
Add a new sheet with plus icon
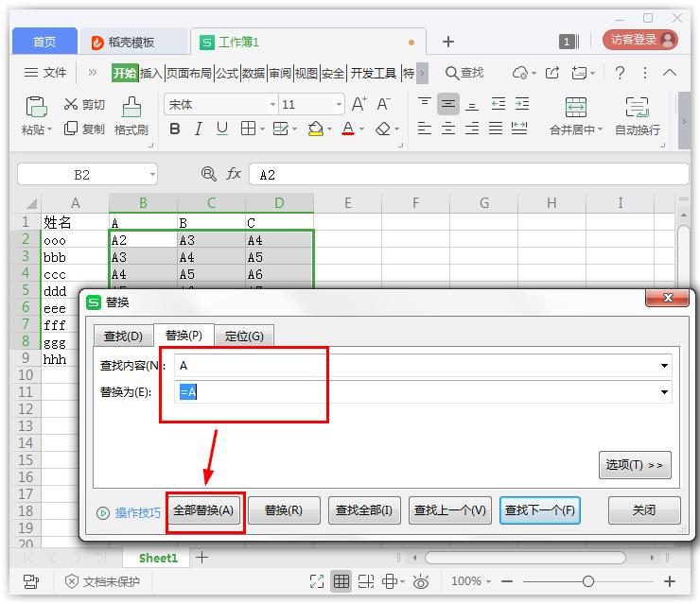(x=201, y=558)
